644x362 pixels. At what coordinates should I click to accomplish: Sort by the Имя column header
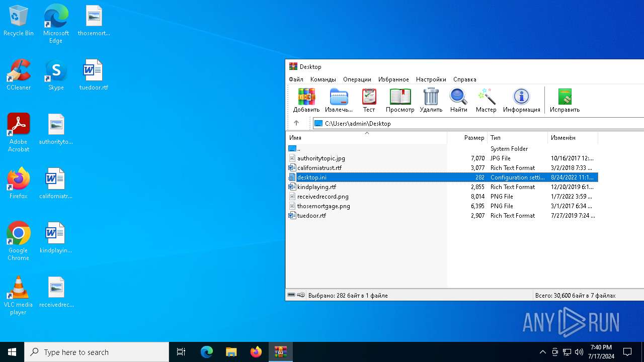pyautogui.click(x=366, y=138)
